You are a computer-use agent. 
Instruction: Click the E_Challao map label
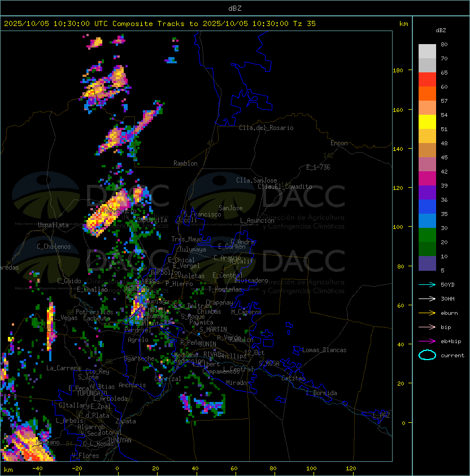coord(92,289)
